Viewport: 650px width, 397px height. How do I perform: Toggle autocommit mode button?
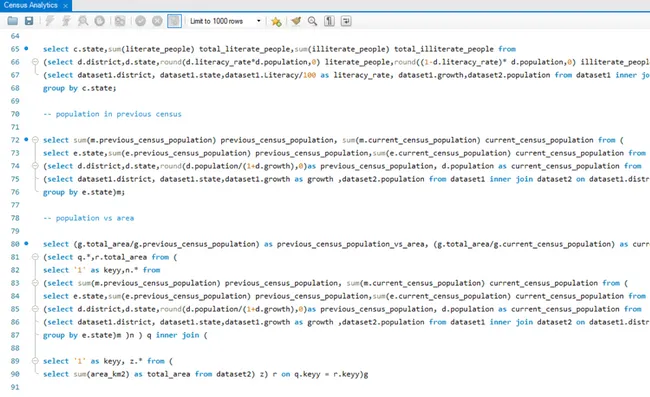[175, 21]
